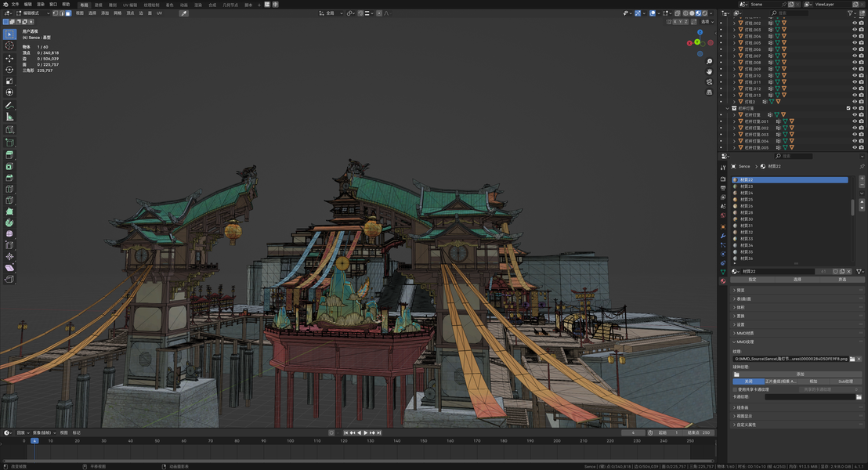This screenshot has height=470, width=868.
Task: Collapse the MMD纹理 panel
Action: pyautogui.click(x=797, y=342)
